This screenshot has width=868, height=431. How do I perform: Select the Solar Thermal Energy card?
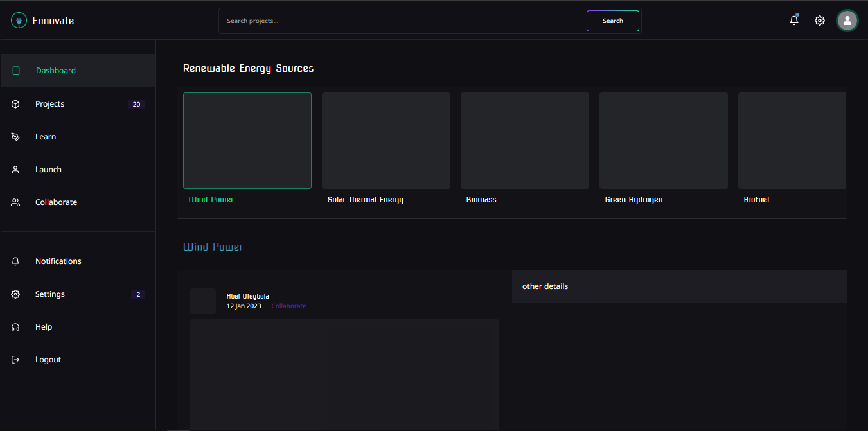tap(386, 141)
